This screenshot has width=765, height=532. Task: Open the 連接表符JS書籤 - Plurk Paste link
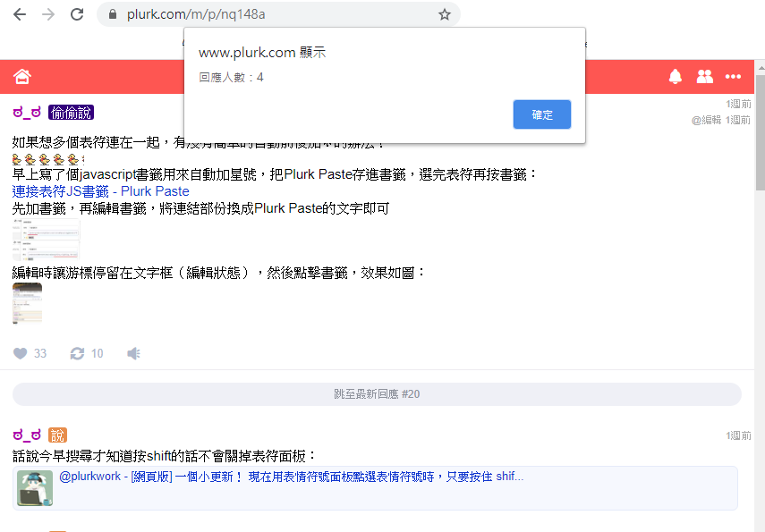(x=100, y=191)
